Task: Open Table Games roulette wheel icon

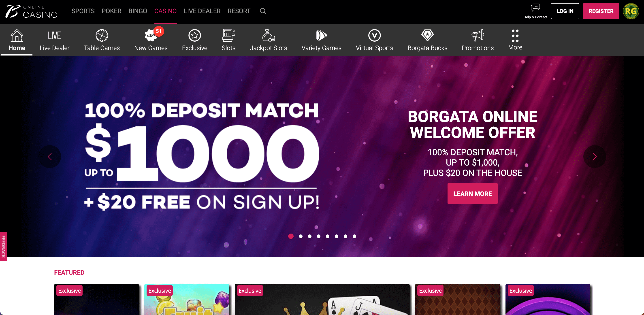Action: (102, 35)
